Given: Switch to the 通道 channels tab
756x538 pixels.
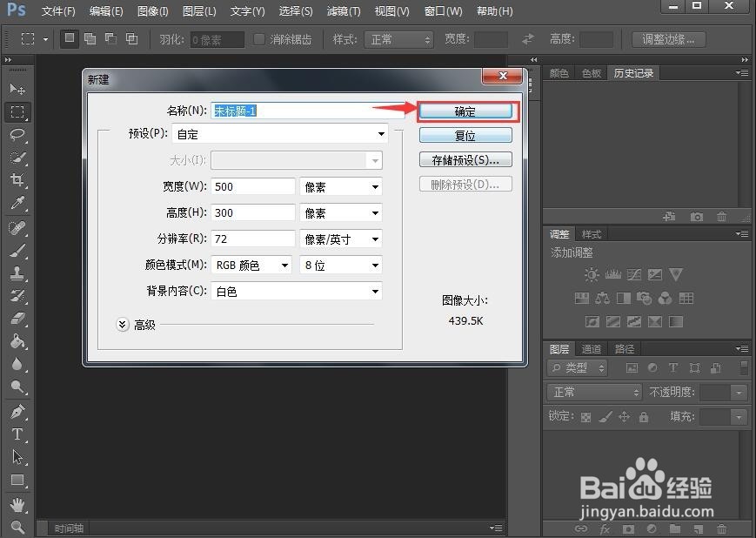Looking at the screenshot, I should [x=591, y=349].
